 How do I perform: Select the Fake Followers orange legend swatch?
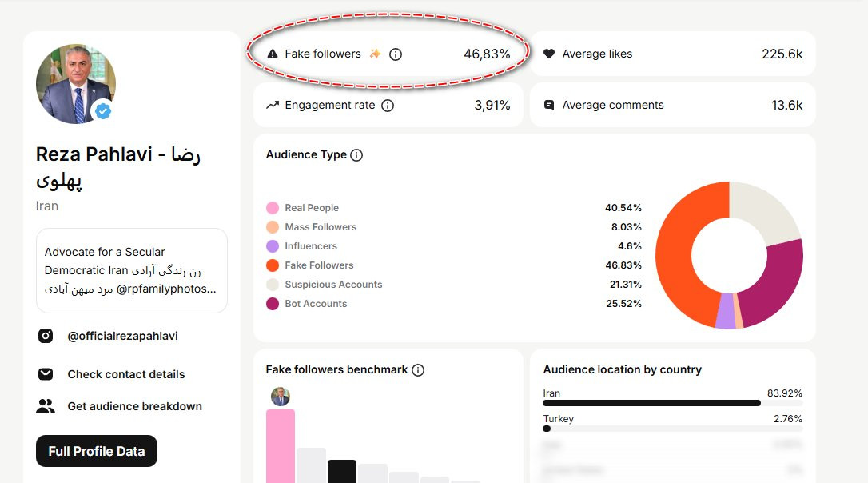point(273,265)
